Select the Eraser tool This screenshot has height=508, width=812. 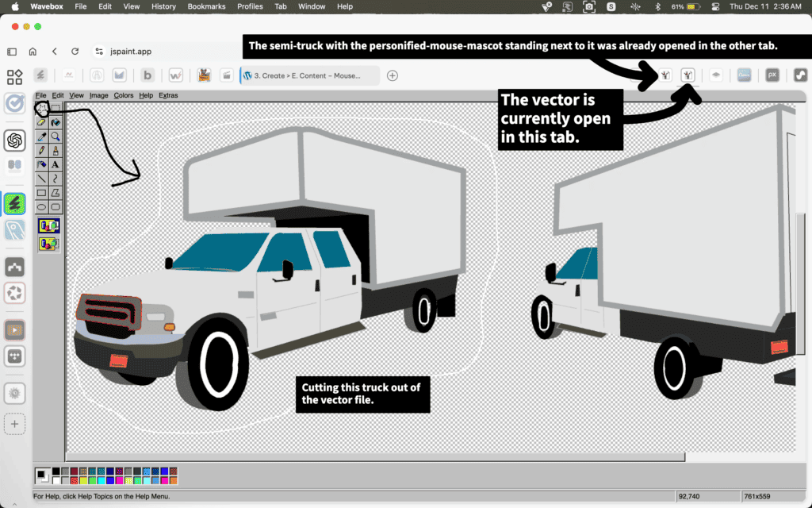pos(41,122)
